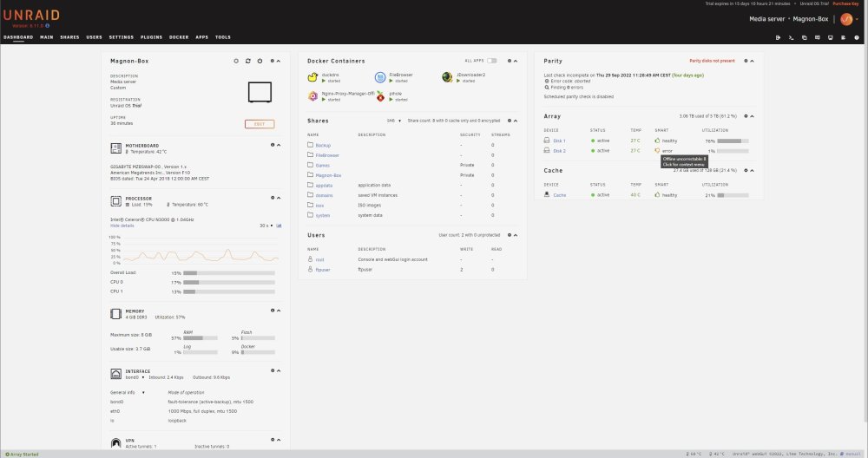
Task: Open the appdata share link
Action: pos(324,186)
